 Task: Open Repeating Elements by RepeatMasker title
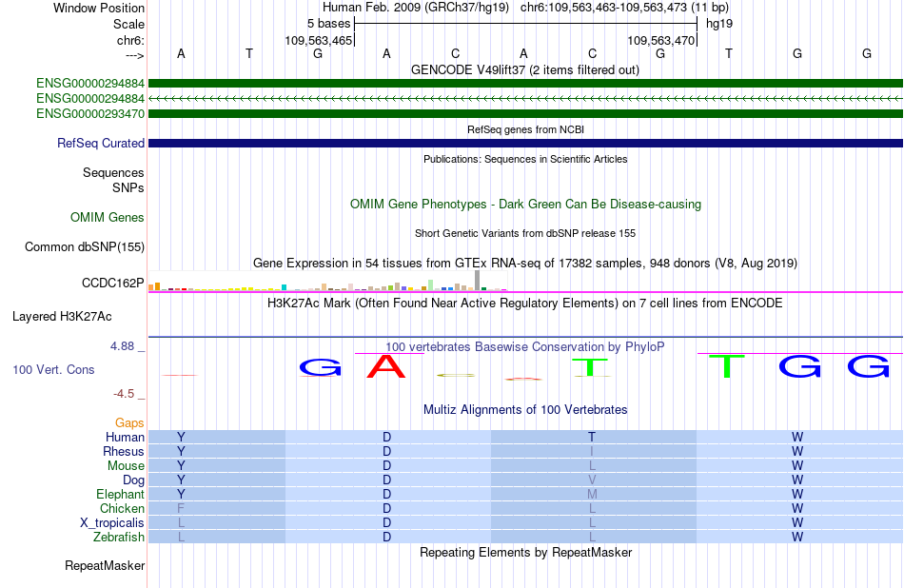[525, 553]
